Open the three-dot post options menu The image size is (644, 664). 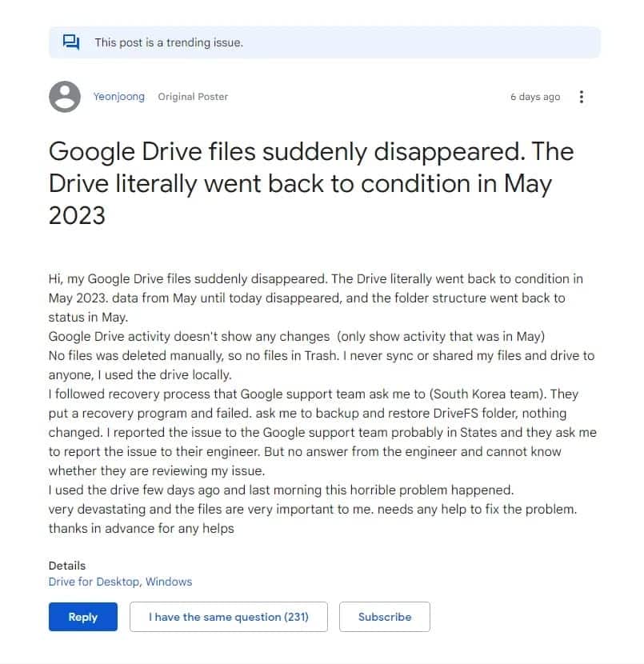(x=582, y=97)
